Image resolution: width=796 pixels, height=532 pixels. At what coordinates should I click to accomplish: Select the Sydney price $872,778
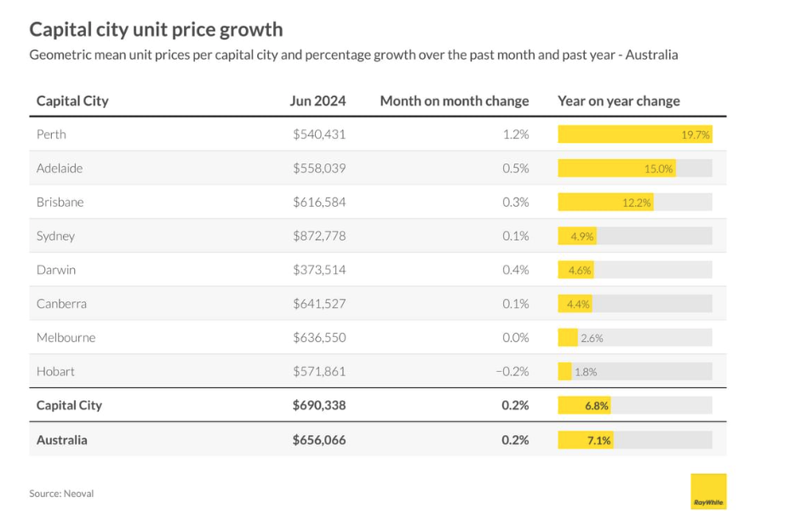(x=319, y=236)
